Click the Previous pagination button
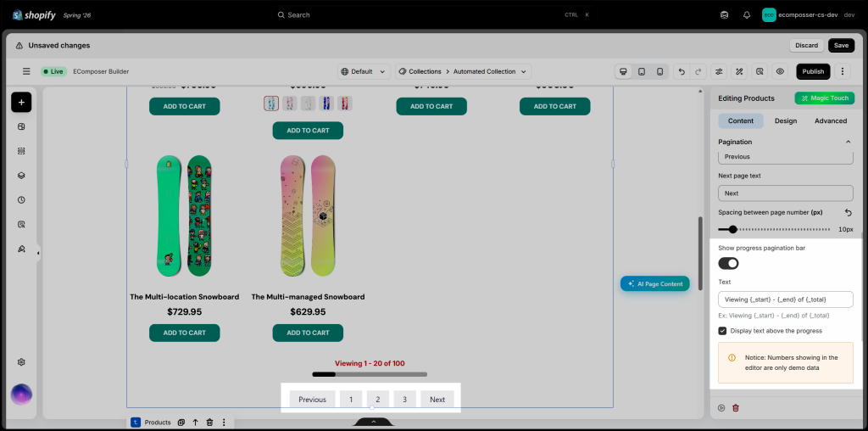The height and width of the screenshot is (431, 868). pyautogui.click(x=312, y=400)
